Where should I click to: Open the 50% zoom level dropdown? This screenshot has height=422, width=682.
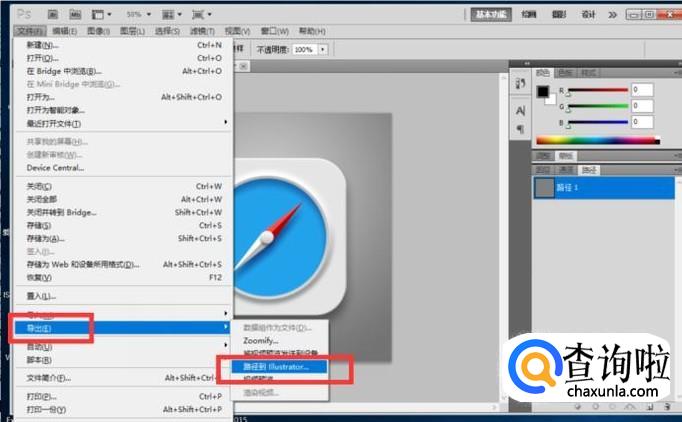[138, 15]
